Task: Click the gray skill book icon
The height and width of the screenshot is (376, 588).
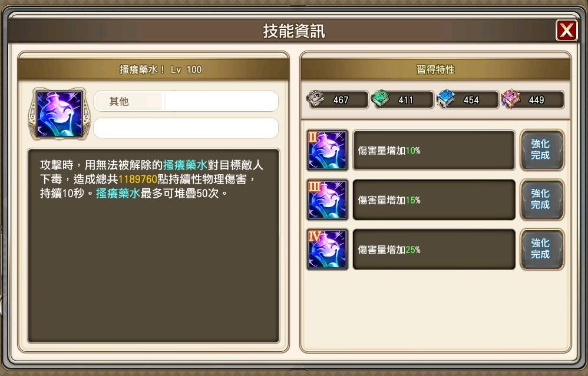Action: [316, 99]
